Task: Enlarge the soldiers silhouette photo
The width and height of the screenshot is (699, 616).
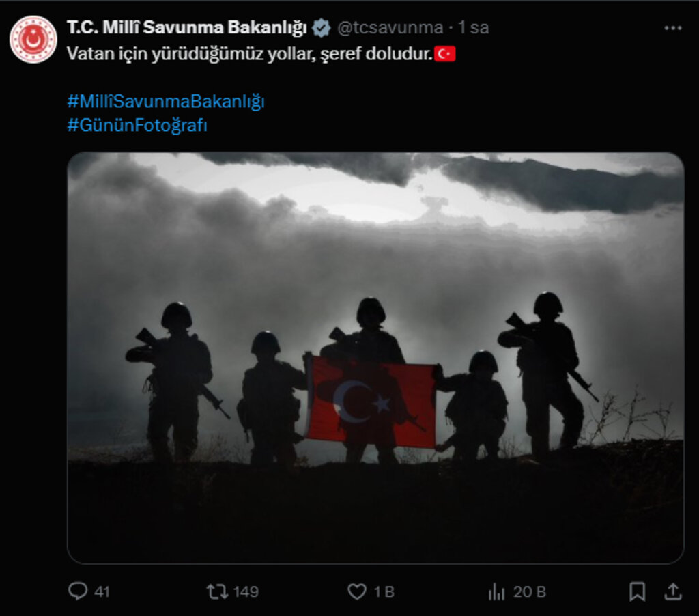Action: (x=375, y=358)
